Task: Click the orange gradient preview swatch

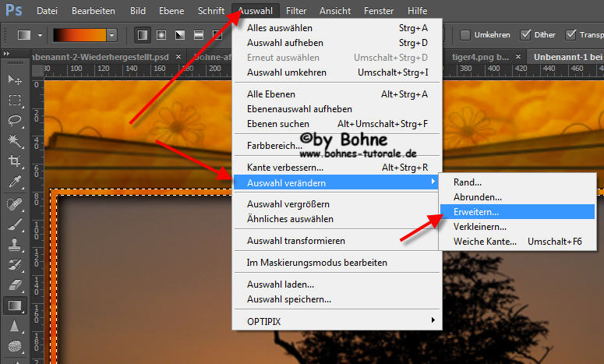Action: [79, 35]
